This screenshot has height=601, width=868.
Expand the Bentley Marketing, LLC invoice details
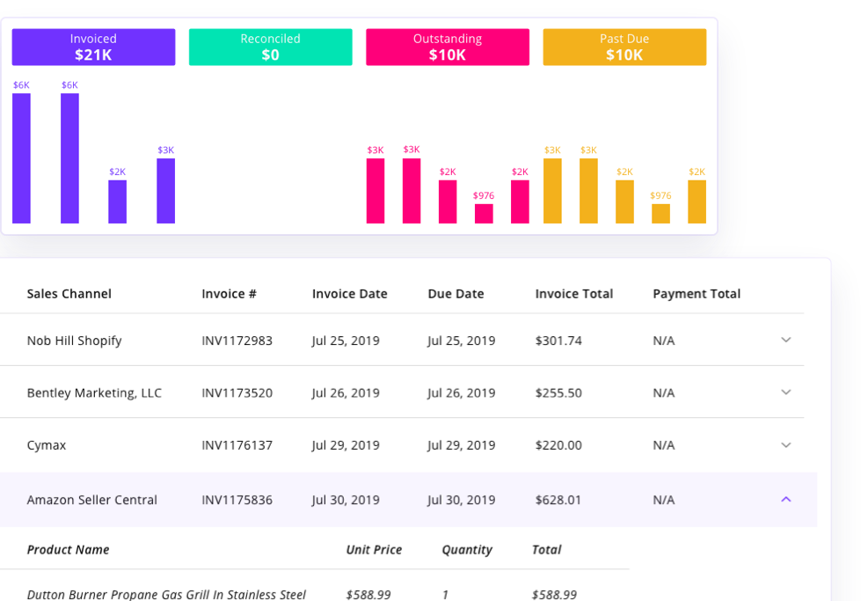click(x=786, y=392)
